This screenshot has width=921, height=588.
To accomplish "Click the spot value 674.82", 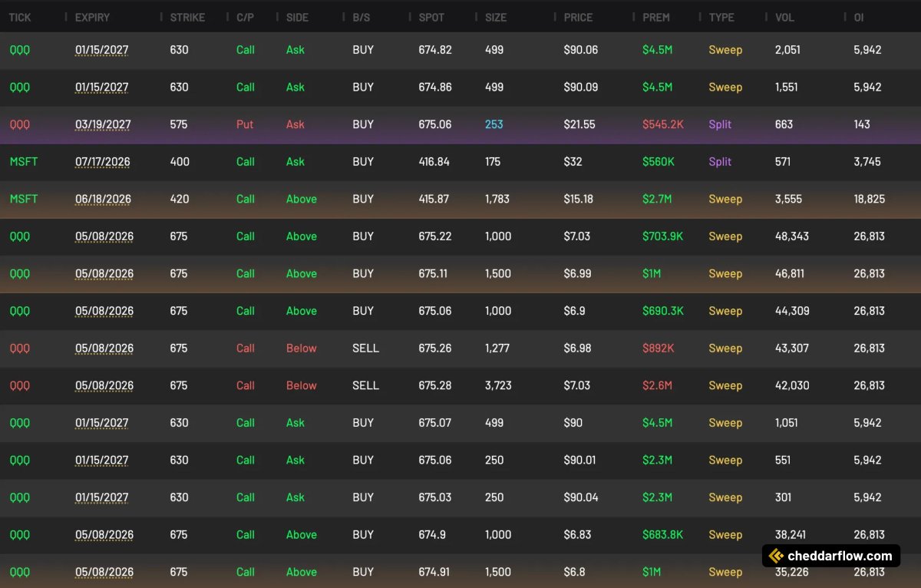I will 435,50.
